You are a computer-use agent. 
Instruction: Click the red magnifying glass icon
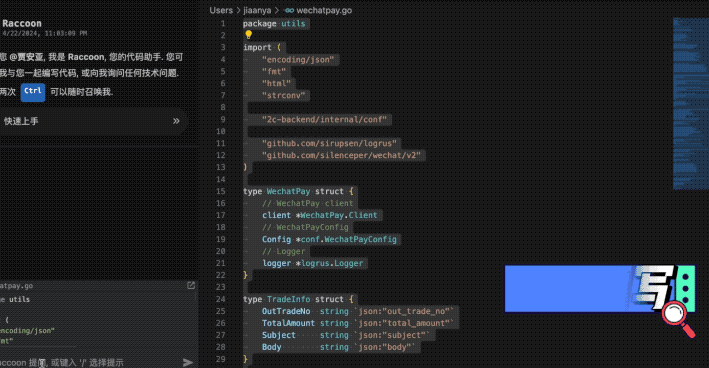(x=678, y=318)
